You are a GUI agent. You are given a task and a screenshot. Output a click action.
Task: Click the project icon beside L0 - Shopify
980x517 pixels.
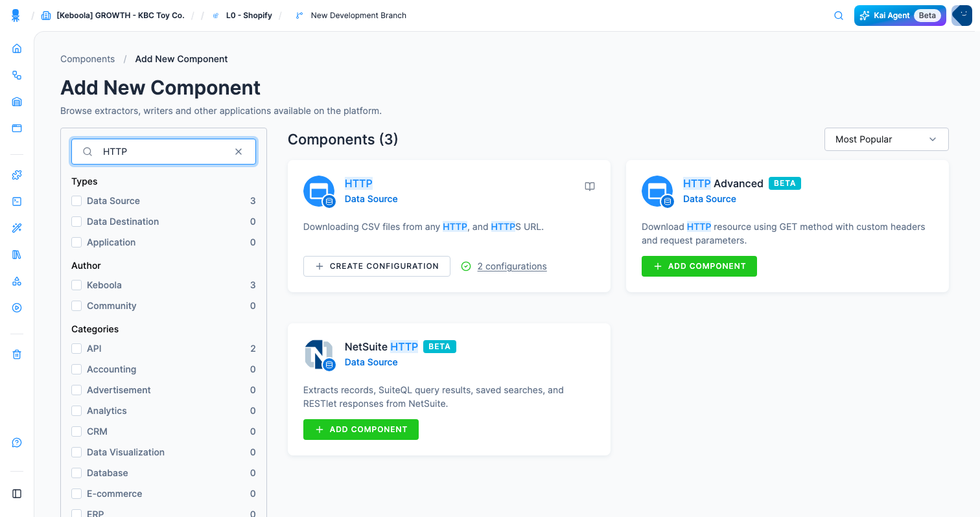coord(216,16)
